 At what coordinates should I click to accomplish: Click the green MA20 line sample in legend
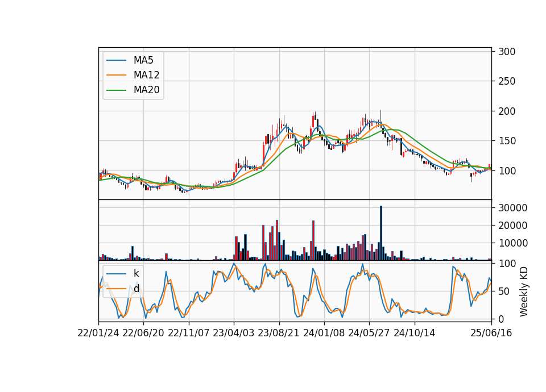coord(116,90)
